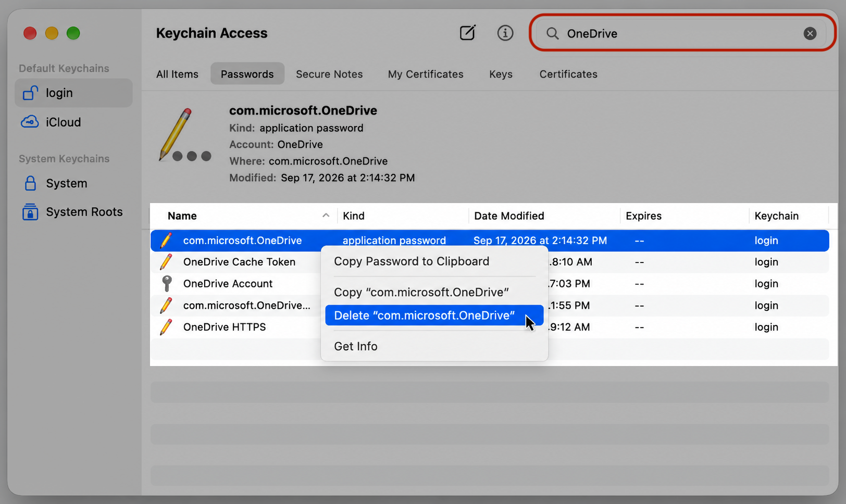Zoom the window with green button
This screenshot has width=846, height=504.
tap(73, 33)
